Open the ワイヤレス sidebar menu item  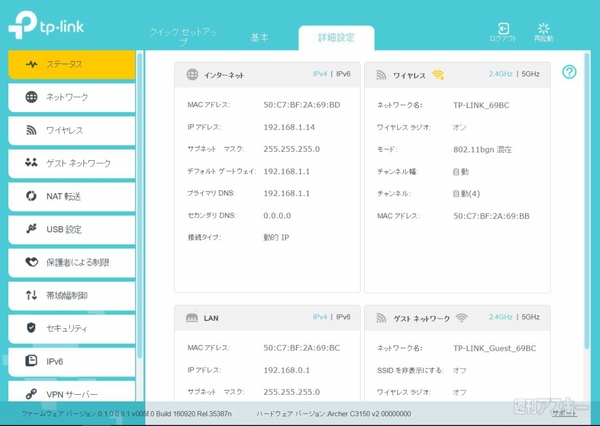pyautogui.click(x=72, y=131)
